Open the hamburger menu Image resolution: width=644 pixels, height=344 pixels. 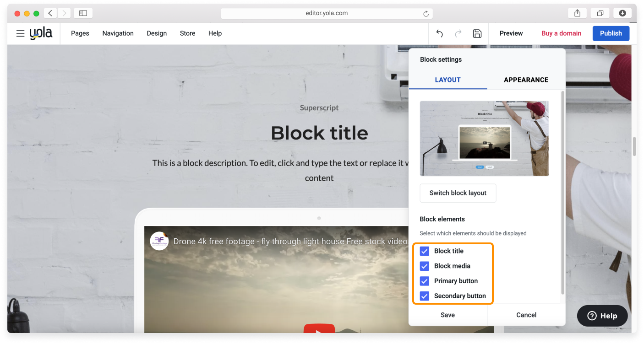[x=20, y=33]
